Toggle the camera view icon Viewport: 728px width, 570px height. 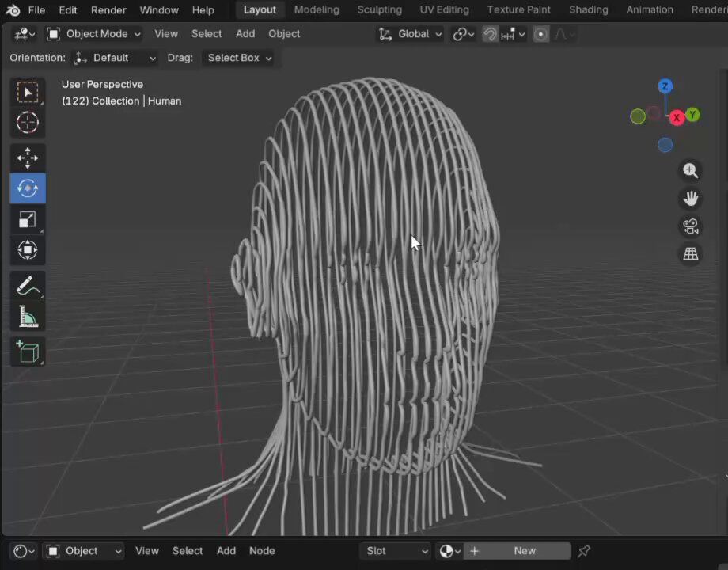click(x=690, y=226)
